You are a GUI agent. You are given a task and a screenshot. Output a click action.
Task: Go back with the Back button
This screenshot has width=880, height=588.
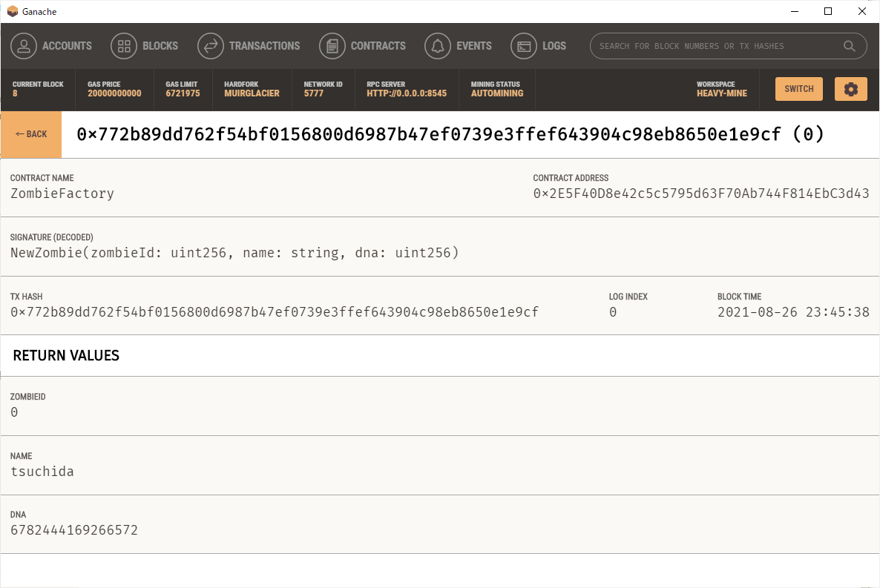(31, 134)
